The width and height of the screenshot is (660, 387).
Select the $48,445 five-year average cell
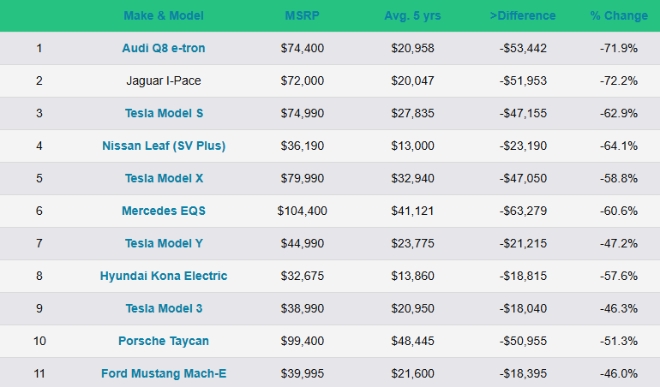tap(412, 341)
